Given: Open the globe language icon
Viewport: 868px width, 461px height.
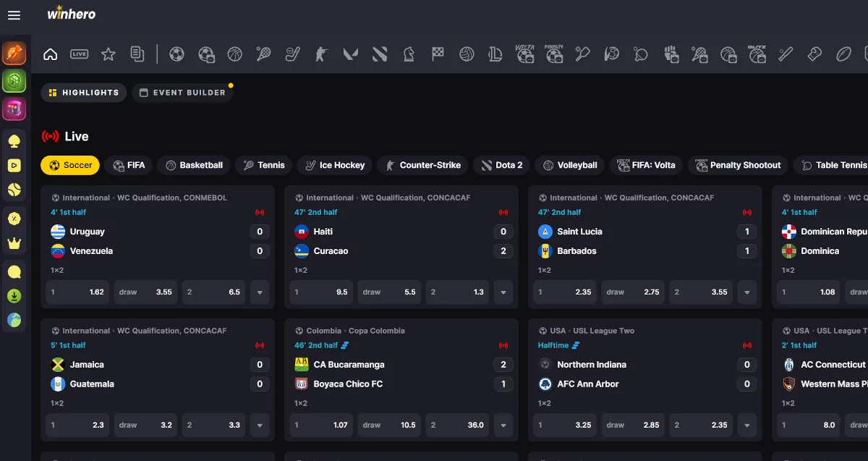Looking at the screenshot, I should pyautogui.click(x=14, y=320).
